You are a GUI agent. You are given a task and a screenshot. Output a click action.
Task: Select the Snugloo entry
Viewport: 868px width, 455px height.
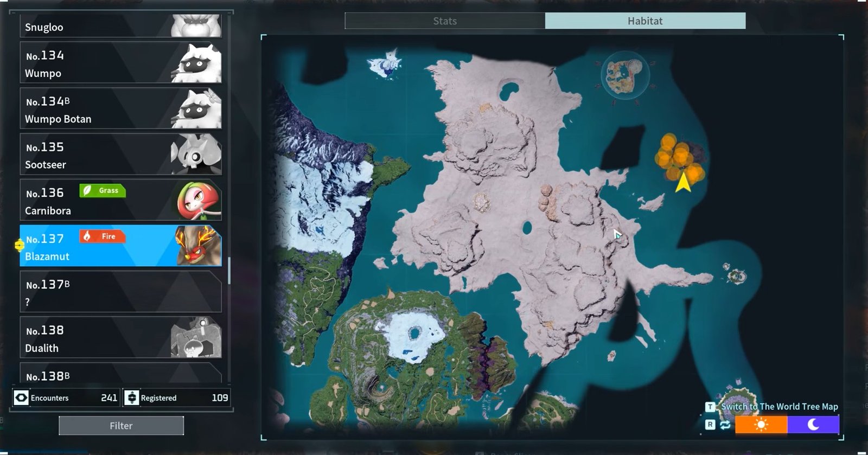click(x=120, y=26)
